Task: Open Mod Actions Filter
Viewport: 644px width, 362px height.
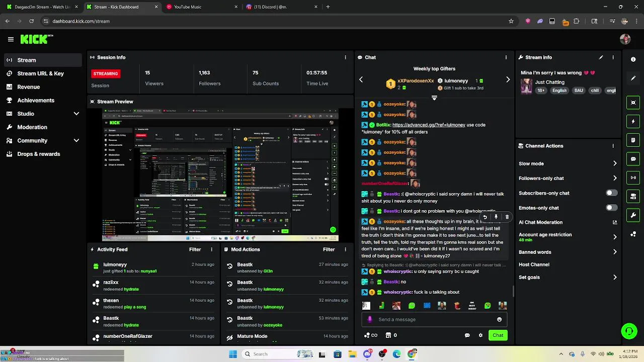Action: pyautogui.click(x=329, y=249)
